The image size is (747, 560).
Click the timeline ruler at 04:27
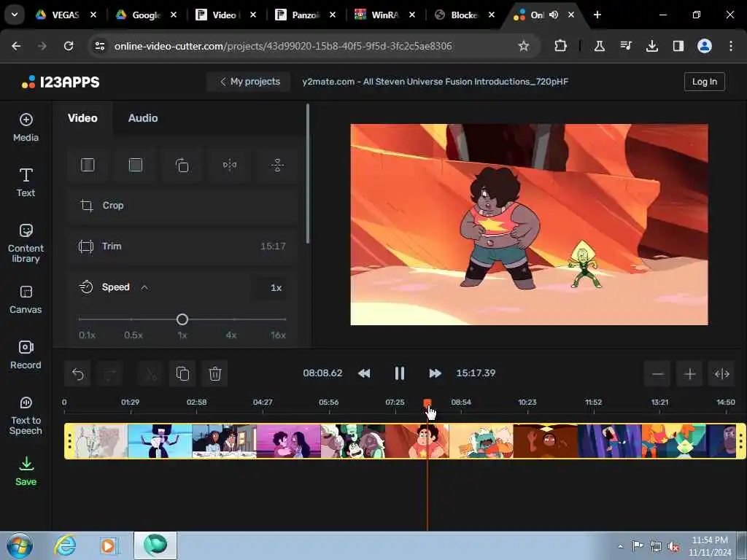pos(263,402)
